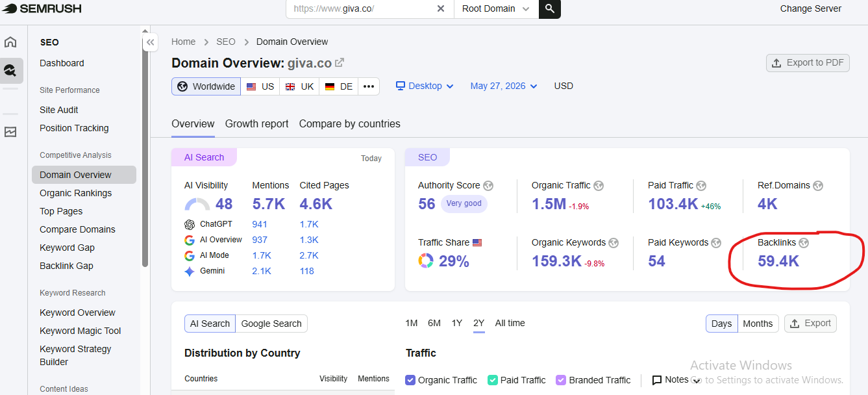The width and height of the screenshot is (868, 395).
Task: Open the Compare by countries tab
Action: [350, 124]
